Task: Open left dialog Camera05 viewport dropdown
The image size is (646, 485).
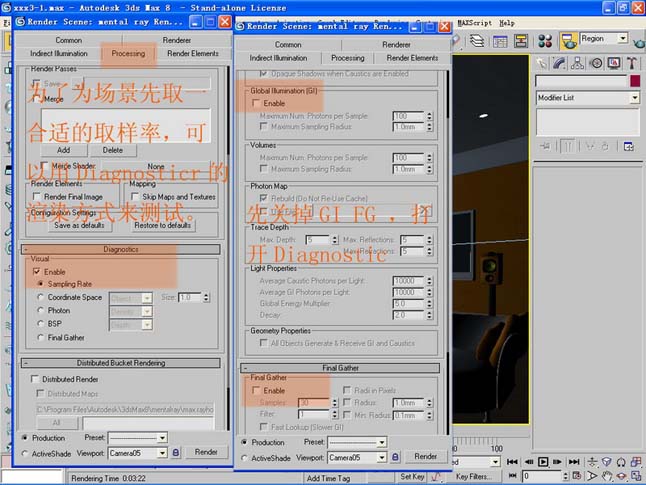Action: click(162, 453)
